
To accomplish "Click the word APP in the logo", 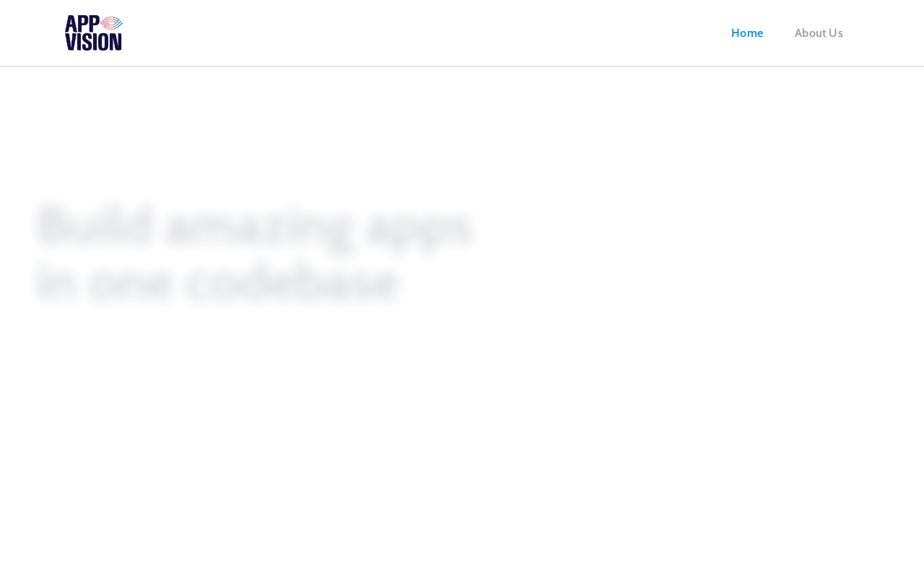I will tap(82, 23).
